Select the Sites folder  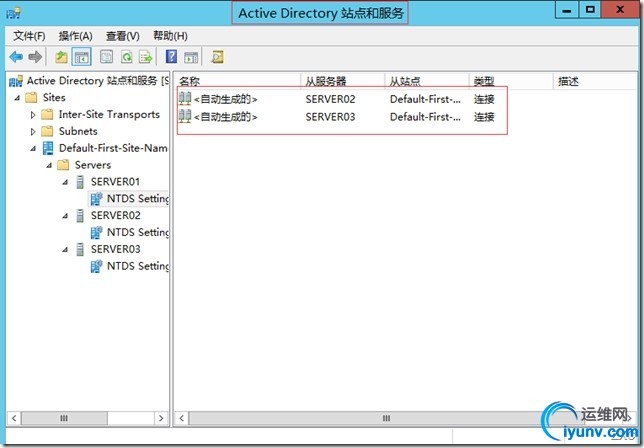(x=54, y=97)
